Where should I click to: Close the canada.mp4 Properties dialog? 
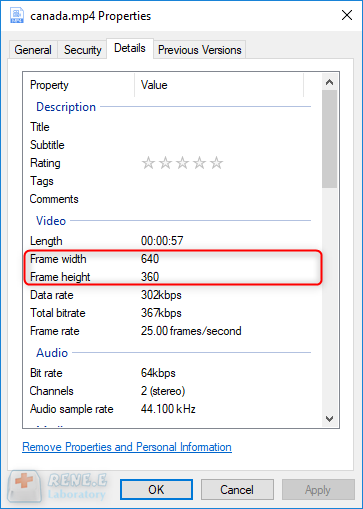tap(347, 15)
